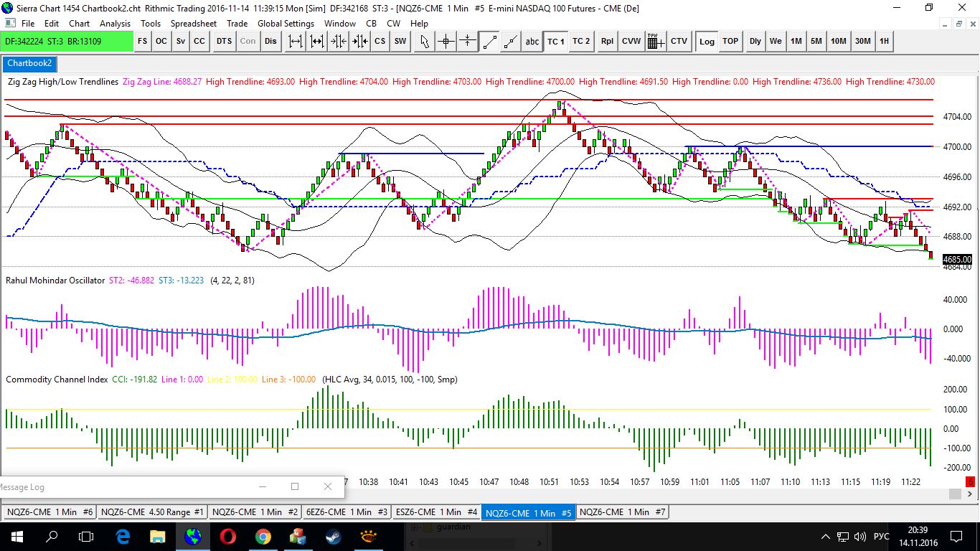This screenshot has height=551, width=980.
Task: Open Opera browser from taskbar
Action: pos(228,536)
